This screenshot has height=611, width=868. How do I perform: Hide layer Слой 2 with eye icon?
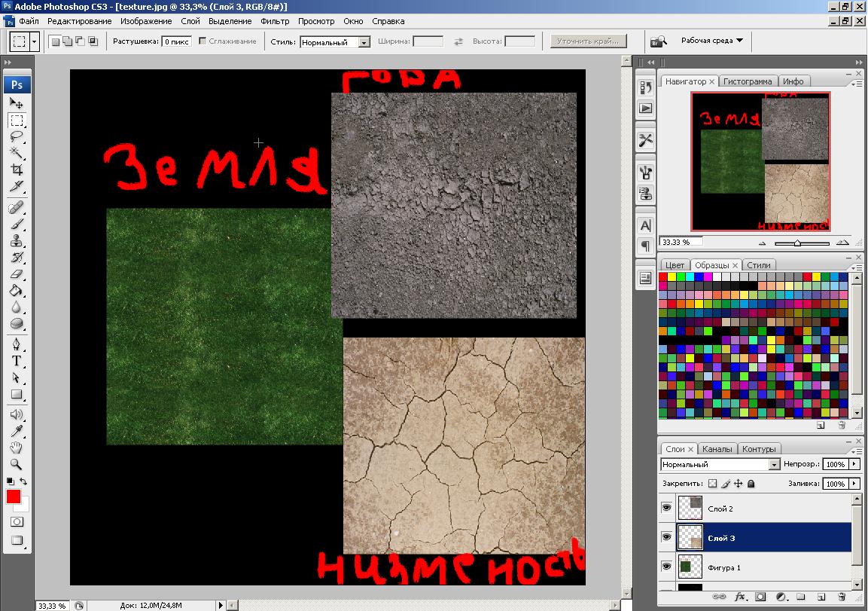666,509
